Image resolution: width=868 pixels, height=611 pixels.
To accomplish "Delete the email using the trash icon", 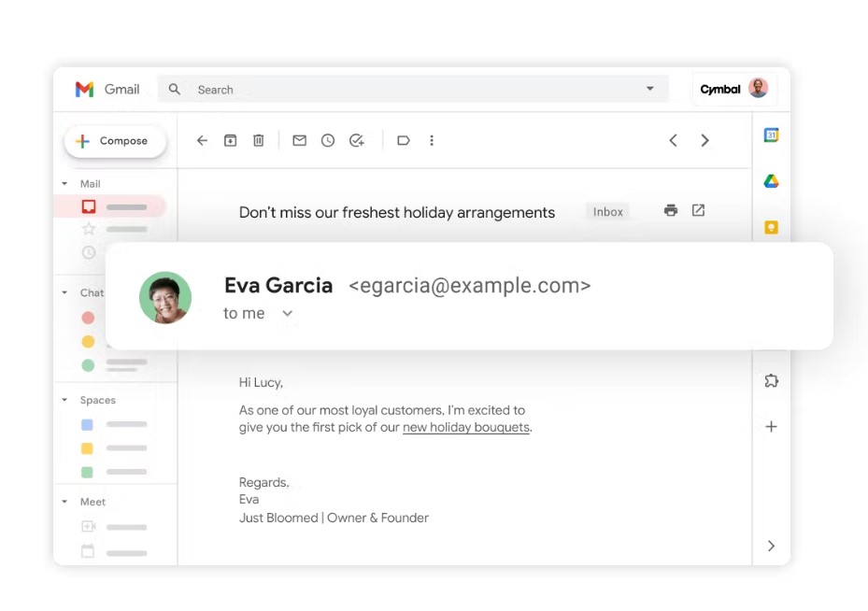I will coord(259,140).
